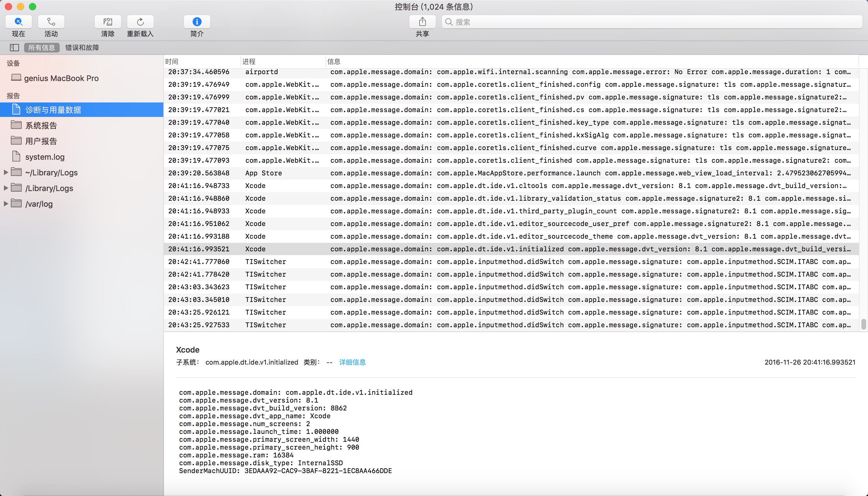Screen dimensions: 868x496
Task: Click the 设备 sidebar section header
Action: (13, 63)
